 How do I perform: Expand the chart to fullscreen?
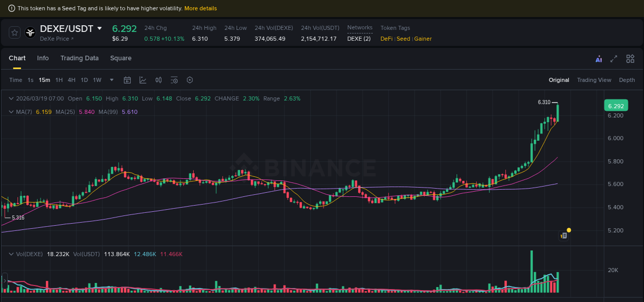click(x=613, y=59)
